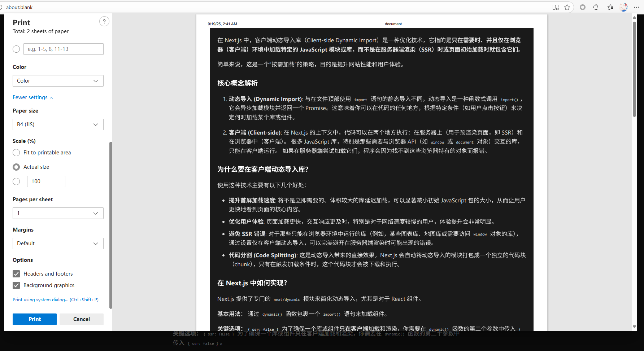Screen dimensions: 644x351
Task: Open the browser profile avatar
Action: [x=624, y=7]
